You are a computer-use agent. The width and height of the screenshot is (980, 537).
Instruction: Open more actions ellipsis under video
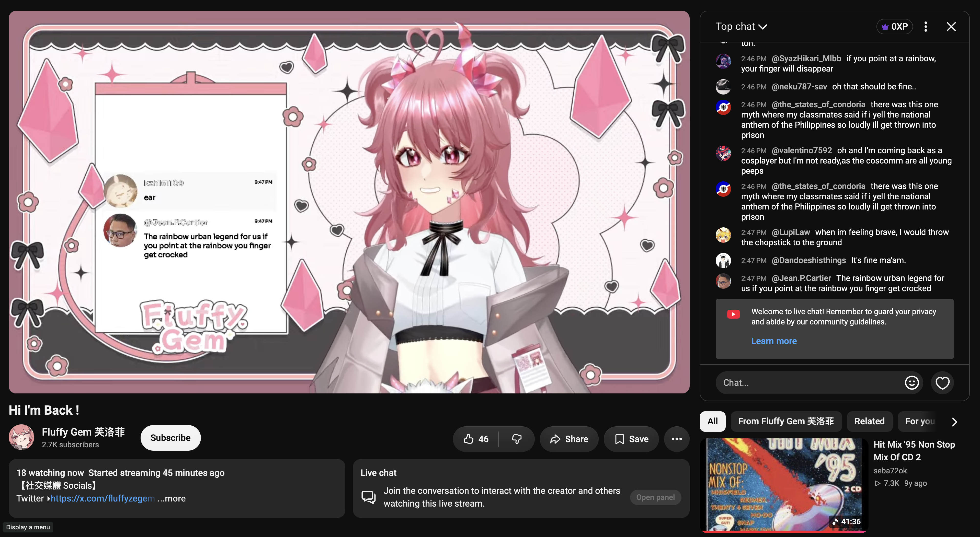point(676,439)
